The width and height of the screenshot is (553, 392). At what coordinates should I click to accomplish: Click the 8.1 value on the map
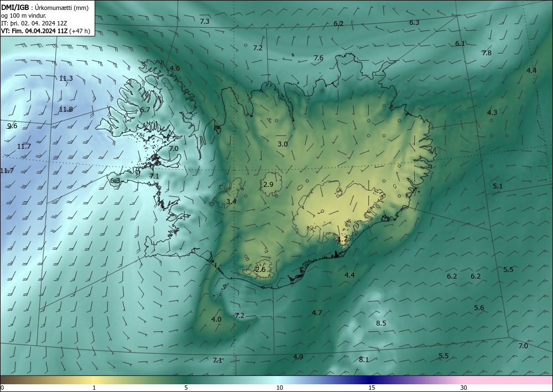pyautogui.click(x=364, y=360)
